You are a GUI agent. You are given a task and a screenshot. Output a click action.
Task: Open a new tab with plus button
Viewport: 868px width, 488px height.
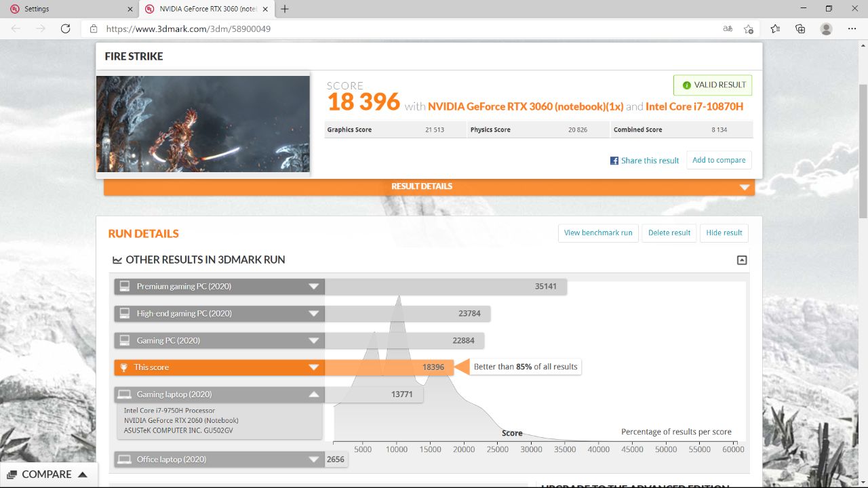pyautogui.click(x=285, y=9)
